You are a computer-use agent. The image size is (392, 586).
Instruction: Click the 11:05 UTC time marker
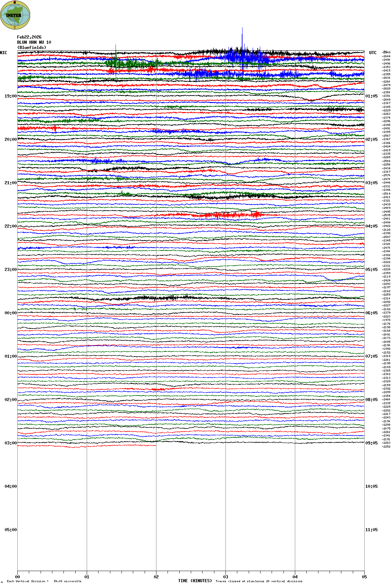pyautogui.click(x=371, y=530)
